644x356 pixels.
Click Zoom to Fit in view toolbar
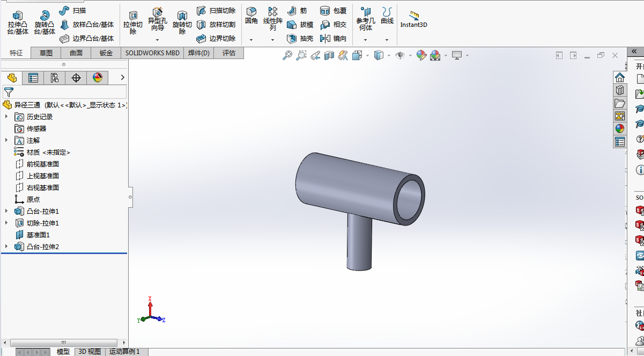pos(287,55)
